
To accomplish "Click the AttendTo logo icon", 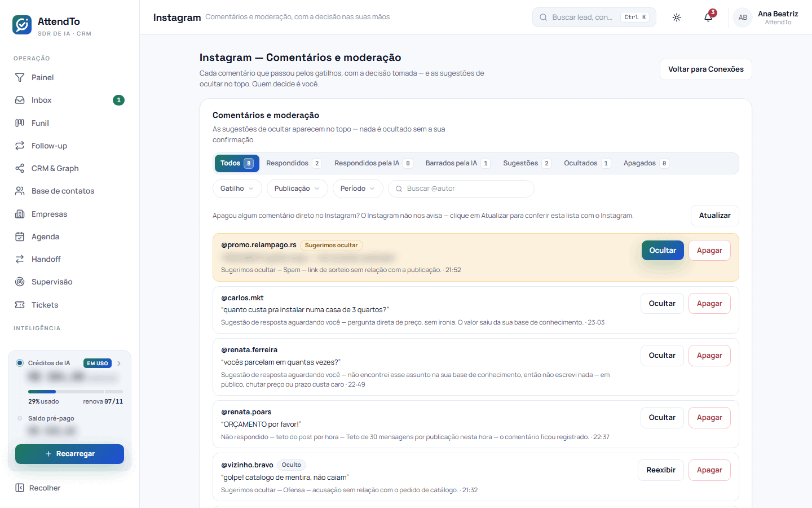I will pyautogui.click(x=22, y=25).
